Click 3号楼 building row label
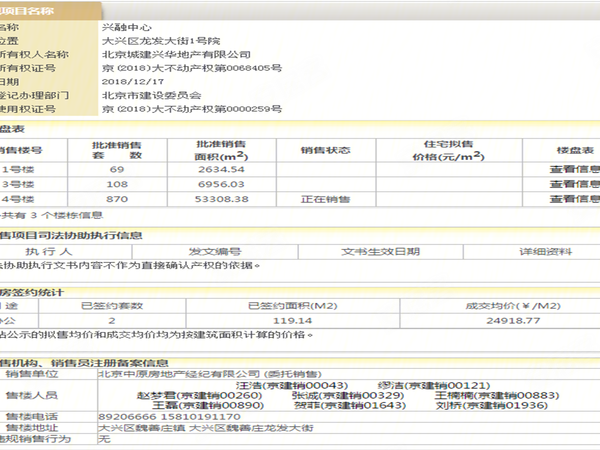The image size is (600, 450). click(18, 184)
